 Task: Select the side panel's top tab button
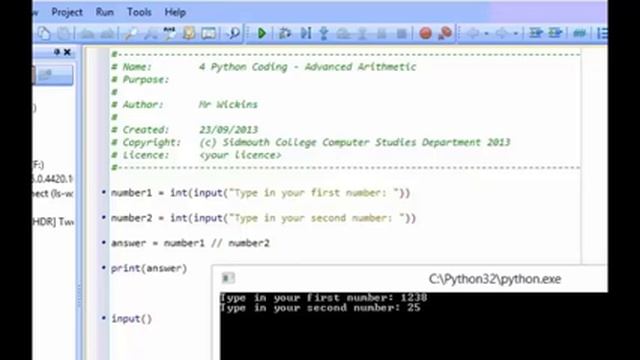[53, 75]
